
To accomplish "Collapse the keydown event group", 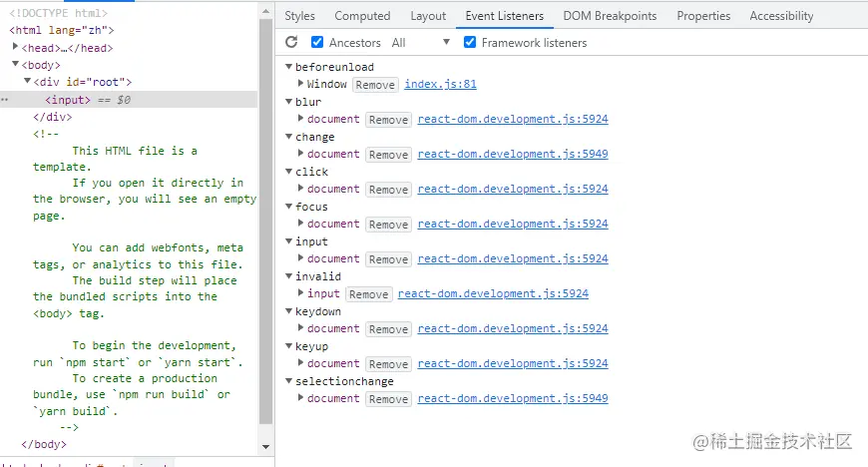I will [x=288, y=310].
